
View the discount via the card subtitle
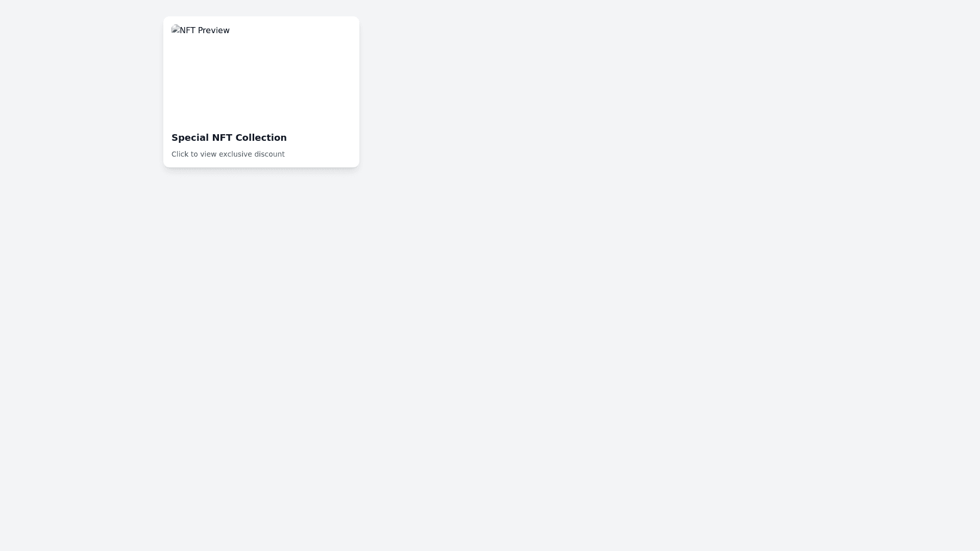(228, 154)
